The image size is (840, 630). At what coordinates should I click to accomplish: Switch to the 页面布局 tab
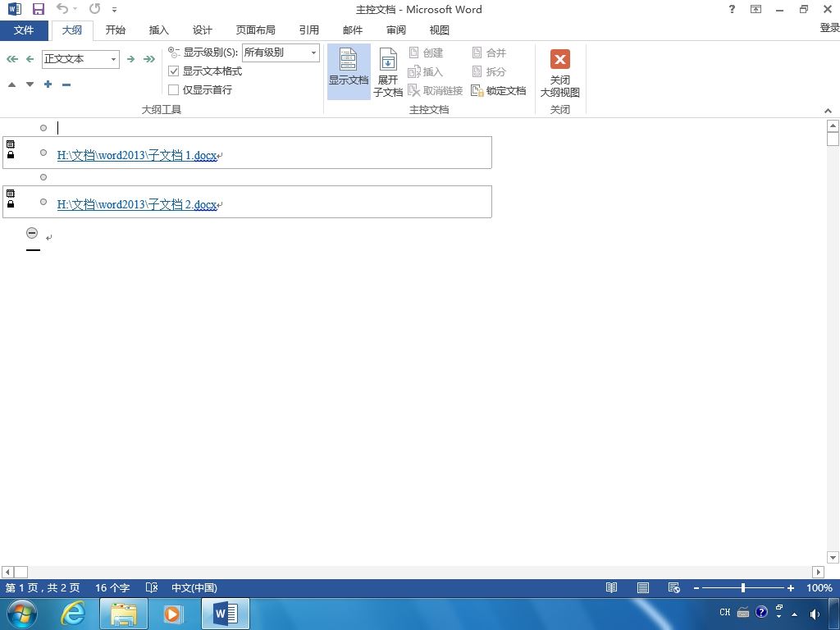(256, 30)
